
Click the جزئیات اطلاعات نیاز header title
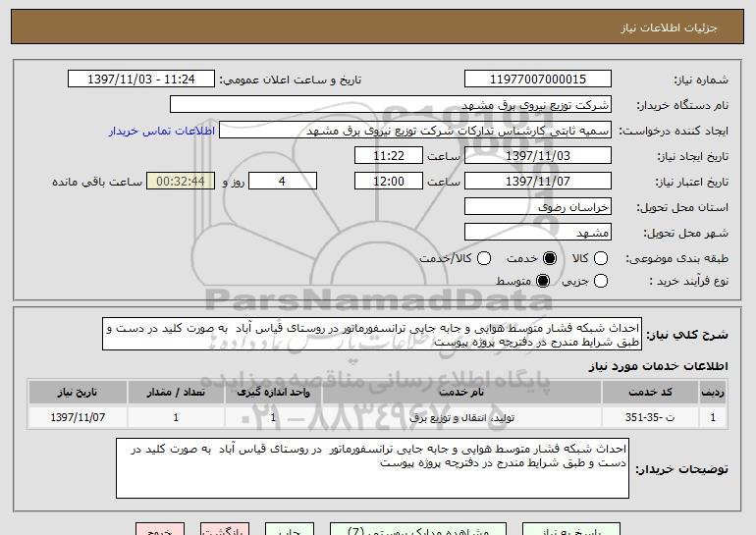(669, 27)
